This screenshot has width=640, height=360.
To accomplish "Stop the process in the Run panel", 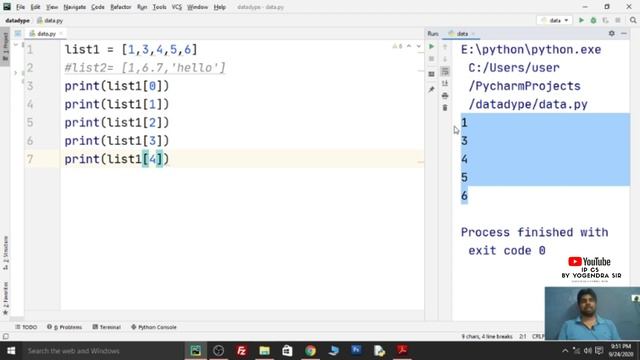I will point(431,59).
